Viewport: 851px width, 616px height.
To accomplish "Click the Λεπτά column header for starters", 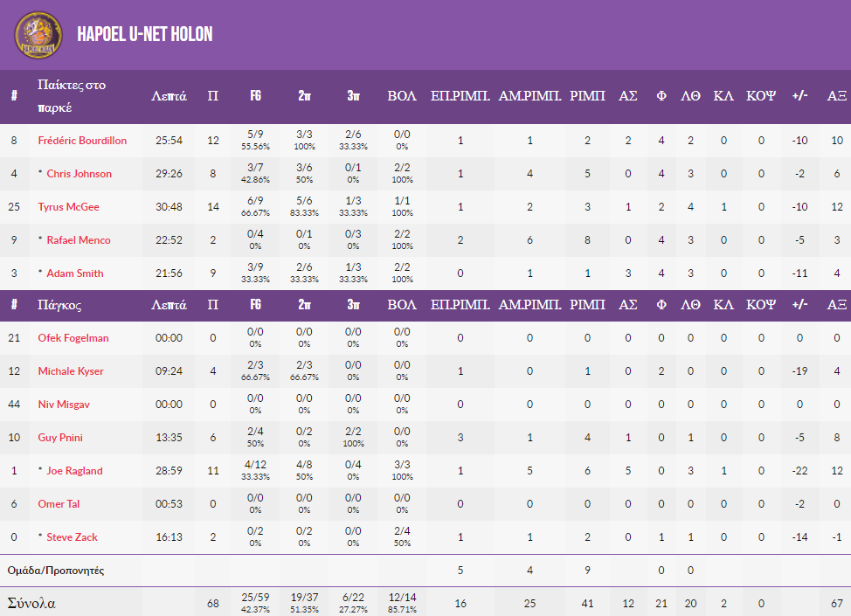I will point(169,96).
